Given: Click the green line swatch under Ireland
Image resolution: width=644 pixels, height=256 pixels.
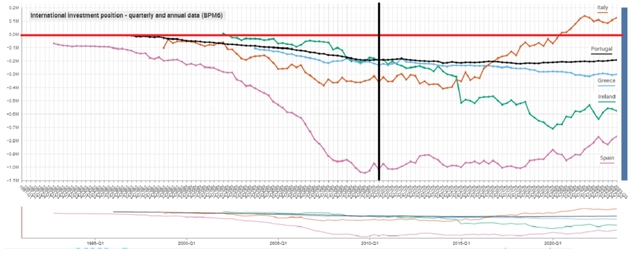Looking at the screenshot, I should pyautogui.click(x=606, y=101).
